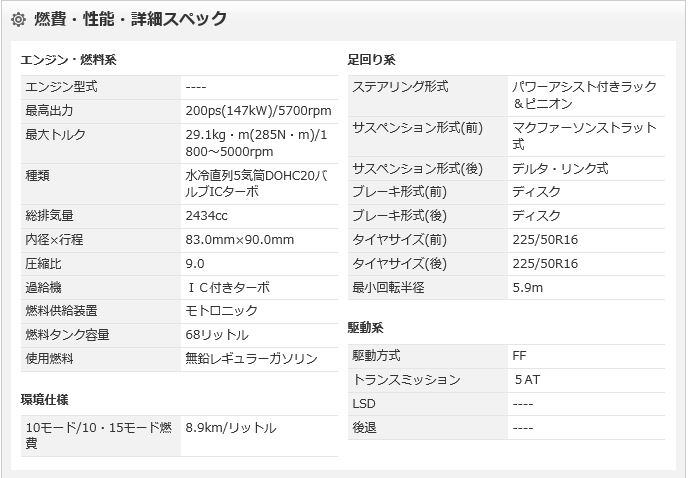Image resolution: width=688 pixels, height=478 pixels.
Task: Click the value デルタ・リンク式
Action: pyautogui.click(x=560, y=169)
